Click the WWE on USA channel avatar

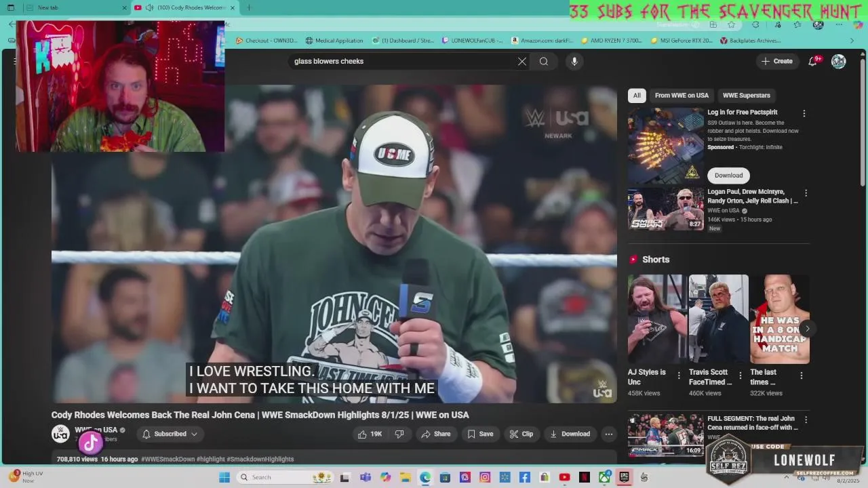(x=60, y=434)
